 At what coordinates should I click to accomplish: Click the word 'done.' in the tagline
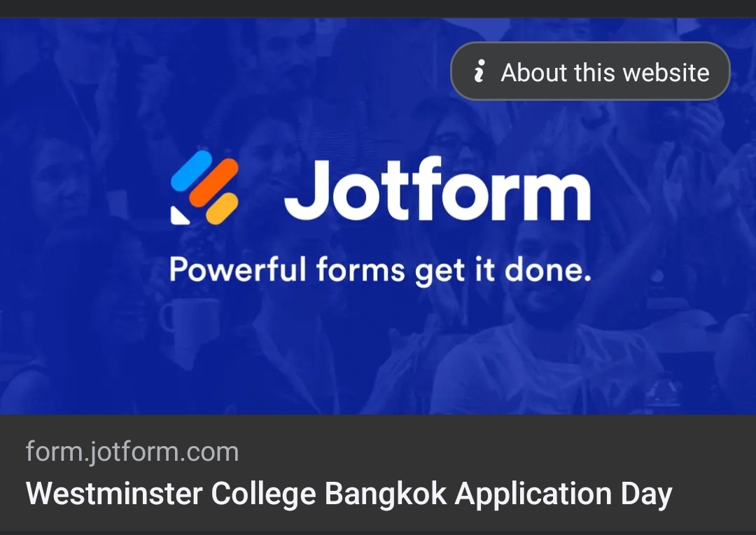coord(547,269)
